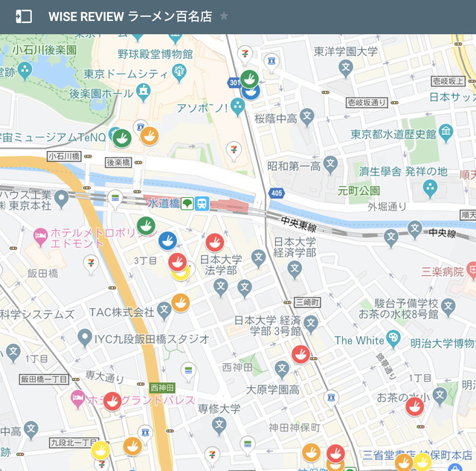This screenshot has height=471, width=476.
Task: Click 駿台予備学校 お茶の水校8号館 pin
Action: coord(448,307)
